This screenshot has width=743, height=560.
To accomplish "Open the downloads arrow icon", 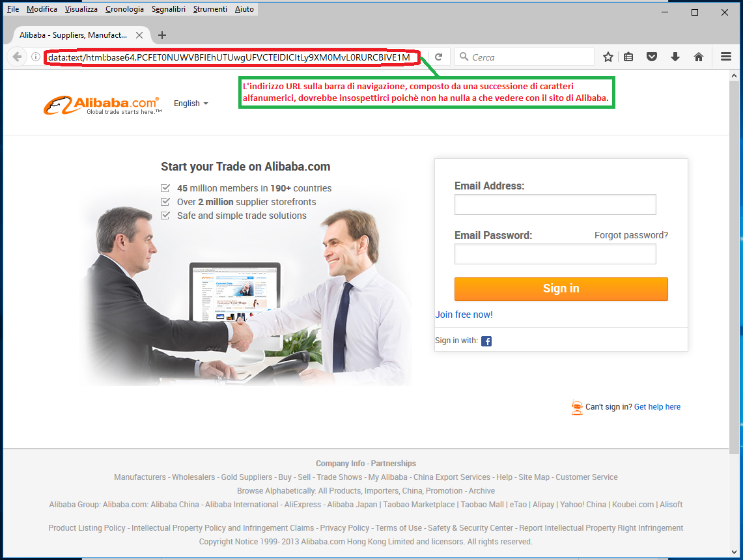I will click(675, 57).
